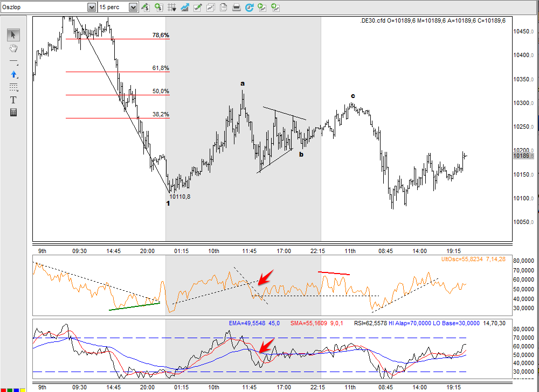Click the 10250,0 price axis value
539x392 pixels.
523,127
